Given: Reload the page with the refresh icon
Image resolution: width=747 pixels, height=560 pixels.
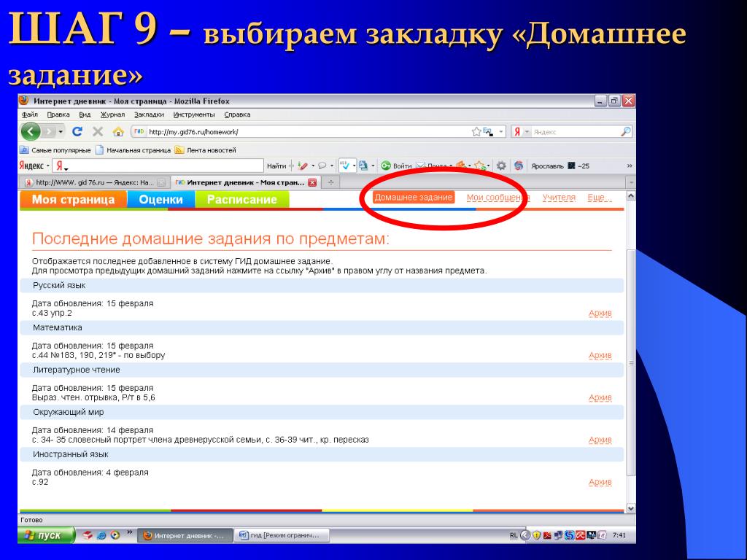Looking at the screenshot, I should pos(77,131).
